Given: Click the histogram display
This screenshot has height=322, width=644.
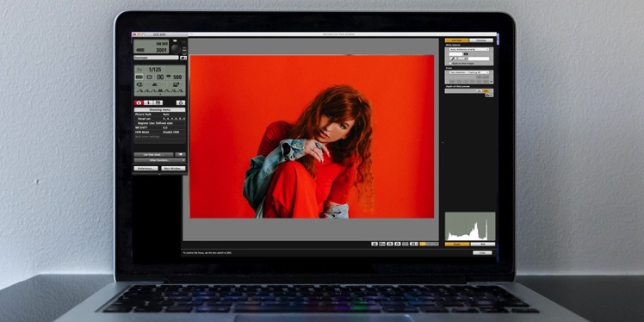Looking at the screenshot, I should 470,226.
